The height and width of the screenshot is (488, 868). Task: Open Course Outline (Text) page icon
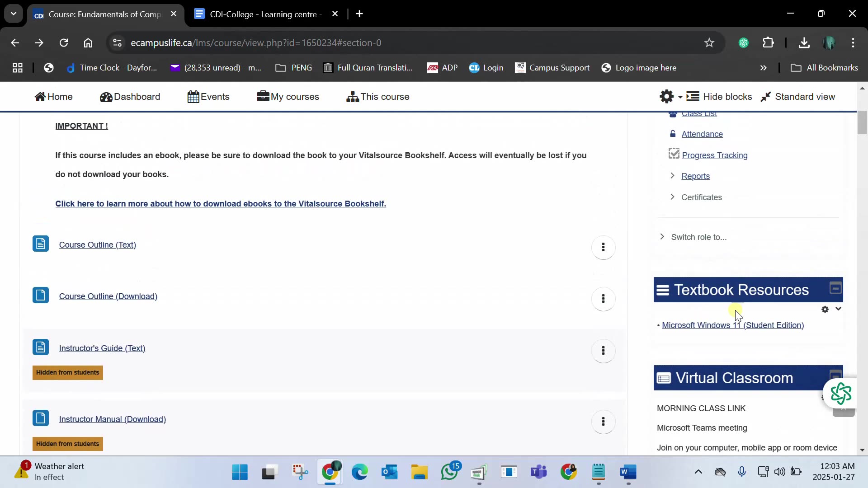click(x=41, y=244)
